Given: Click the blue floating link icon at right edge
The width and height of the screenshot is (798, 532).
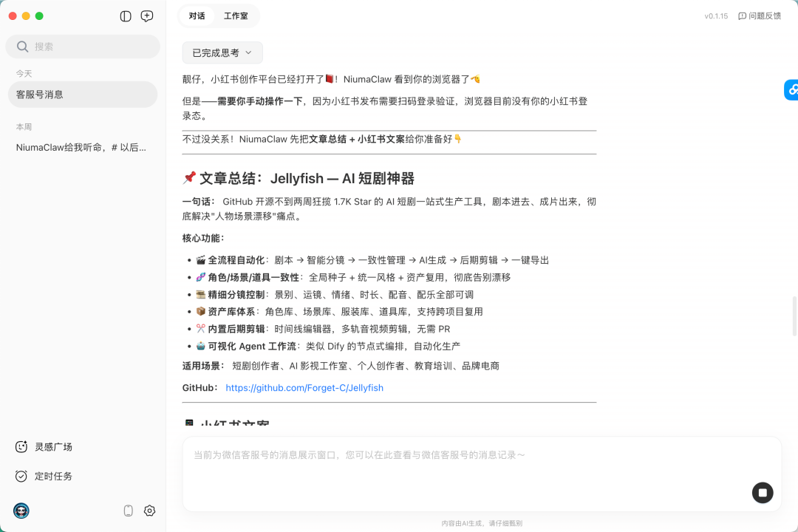Looking at the screenshot, I should pyautogui.click(x=791, y=90).
